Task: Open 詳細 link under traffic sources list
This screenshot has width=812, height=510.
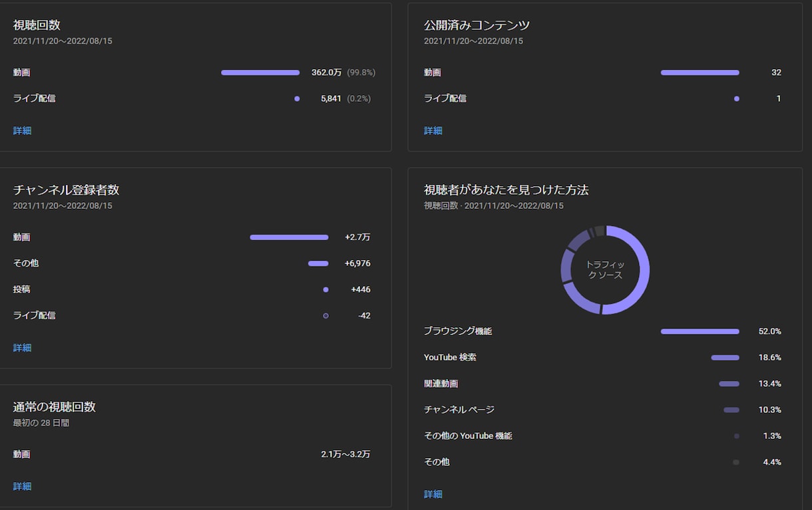Action: pyautogui.click(x=433, y=494)
